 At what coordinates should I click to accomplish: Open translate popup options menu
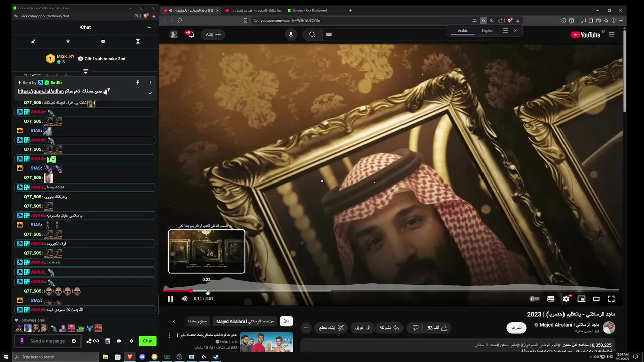click(x=506, y=31)
